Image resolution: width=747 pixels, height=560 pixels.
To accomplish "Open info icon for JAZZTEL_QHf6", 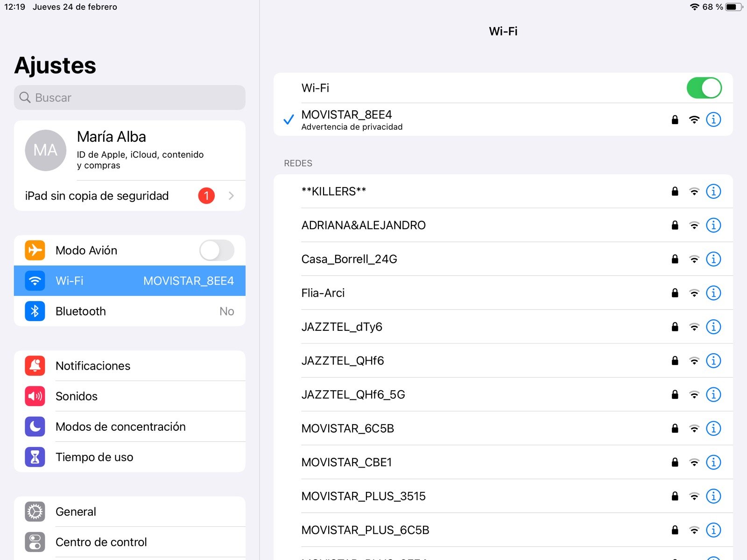I will click(713, 361).
